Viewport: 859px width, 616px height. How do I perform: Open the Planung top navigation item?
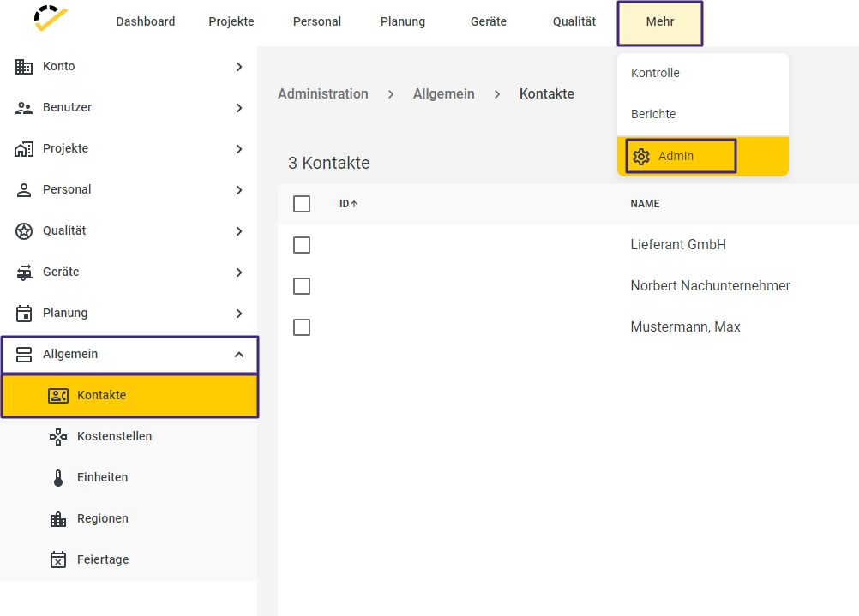click(x=403, y=22)
